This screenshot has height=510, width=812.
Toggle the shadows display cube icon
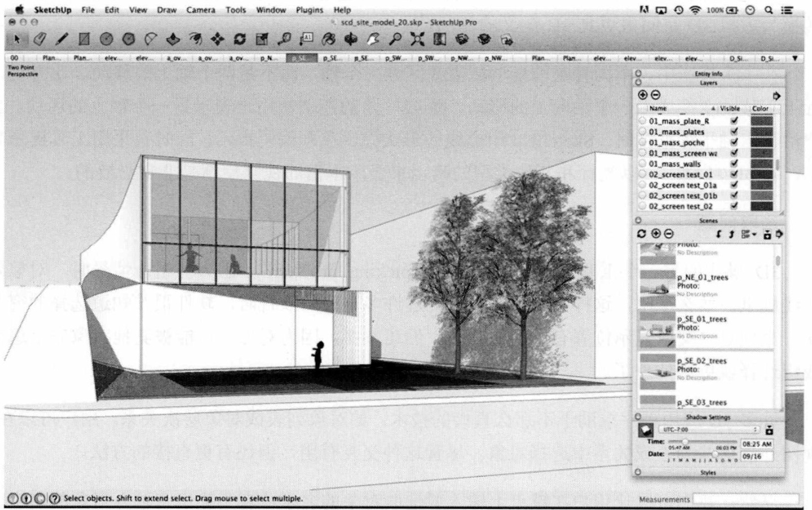[x=645, y=430]
